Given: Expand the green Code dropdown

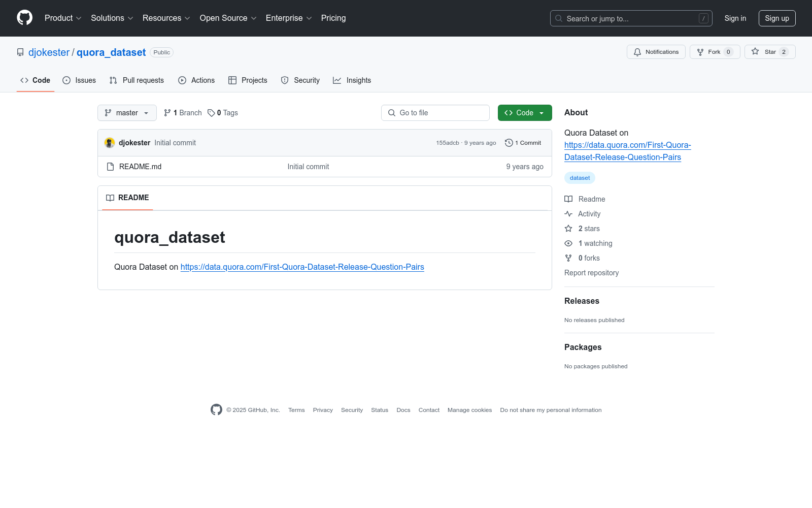Looking at the screenshot, I should [x=525, y=113].
